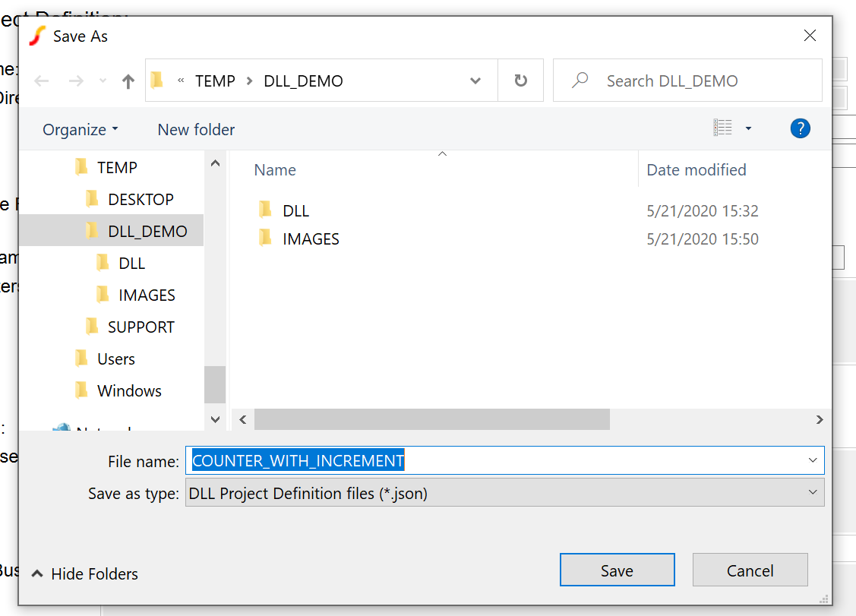Click the view layout icon
The height and width of the screenshot is (616, 856).
tap(722, 129)
